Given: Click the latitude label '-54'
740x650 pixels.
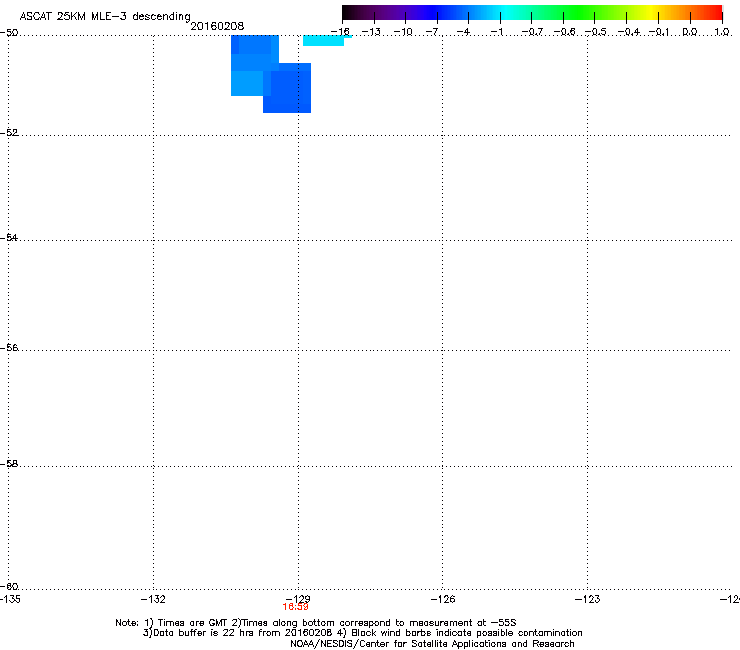Looking at the screenshot, I should point(9,238).
